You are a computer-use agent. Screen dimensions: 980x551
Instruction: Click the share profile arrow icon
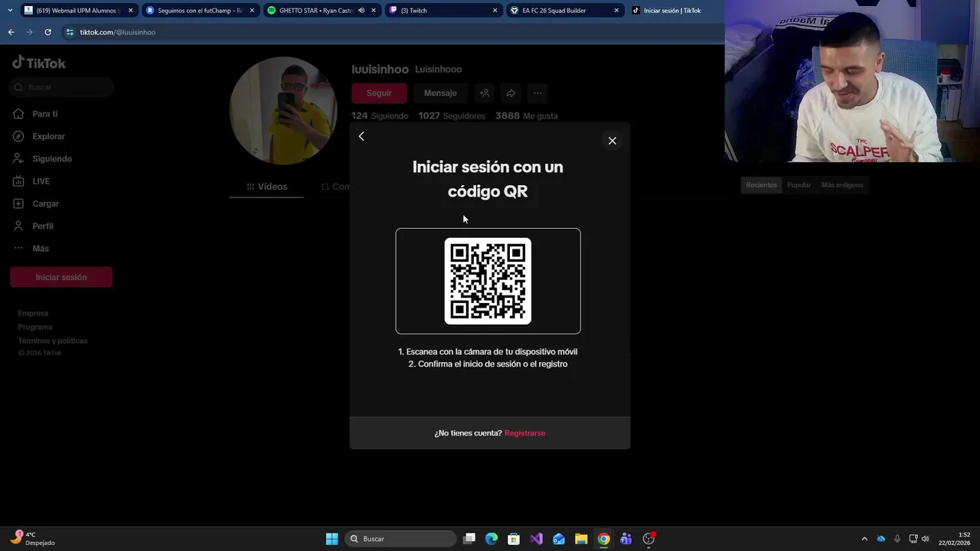511,93
